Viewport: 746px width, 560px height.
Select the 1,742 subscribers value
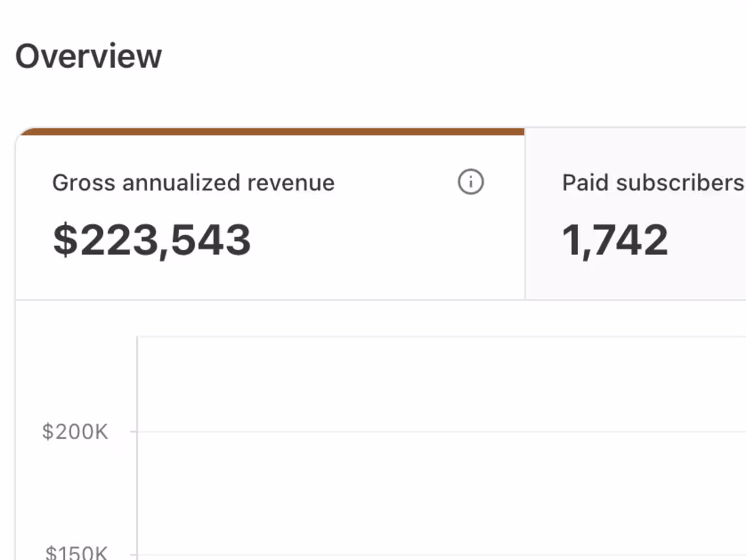tap(614, 241)
